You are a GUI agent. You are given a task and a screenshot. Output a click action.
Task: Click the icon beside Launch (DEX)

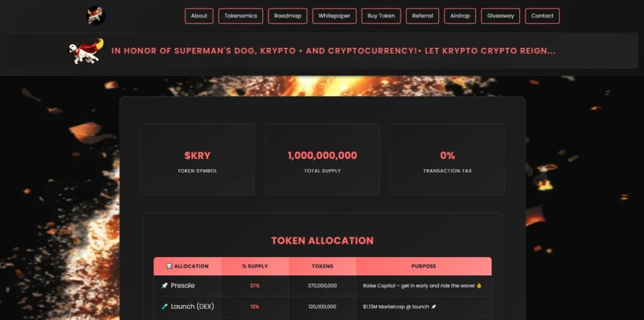point(165,306)
